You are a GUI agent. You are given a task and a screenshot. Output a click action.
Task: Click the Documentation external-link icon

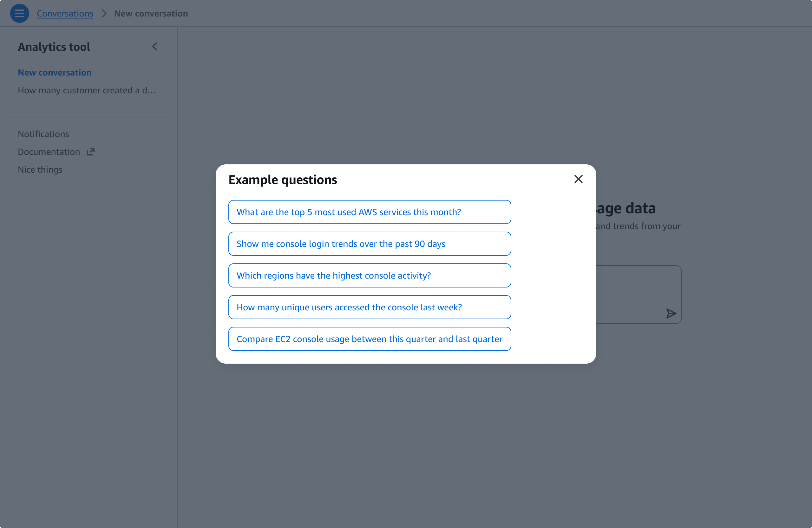click(x=90, y=152)
